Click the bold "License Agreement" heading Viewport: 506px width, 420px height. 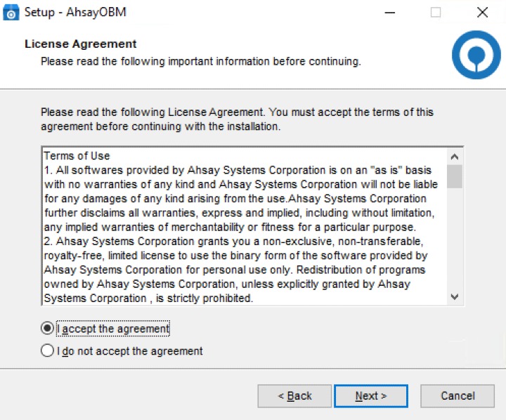point(80,44)
